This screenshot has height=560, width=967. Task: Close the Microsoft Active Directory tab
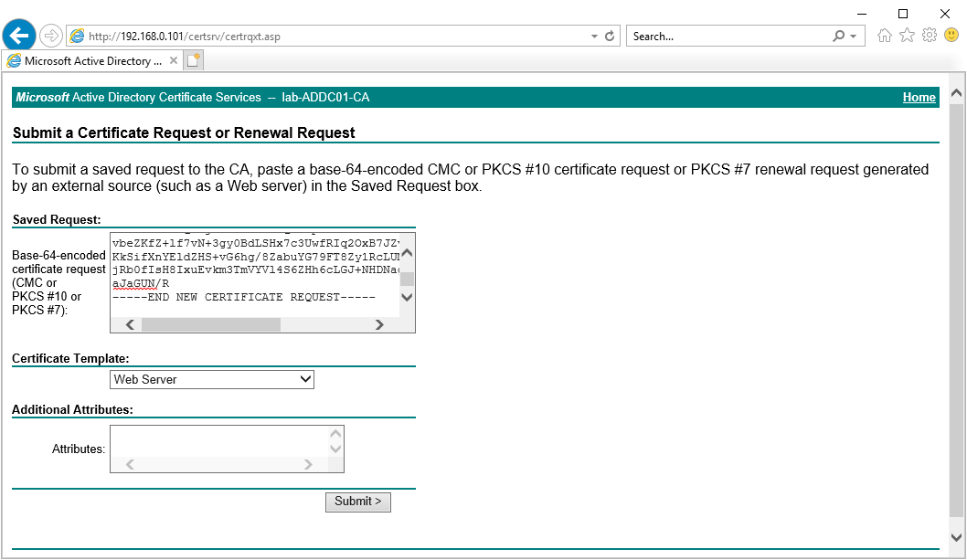(x=174, y=60)
